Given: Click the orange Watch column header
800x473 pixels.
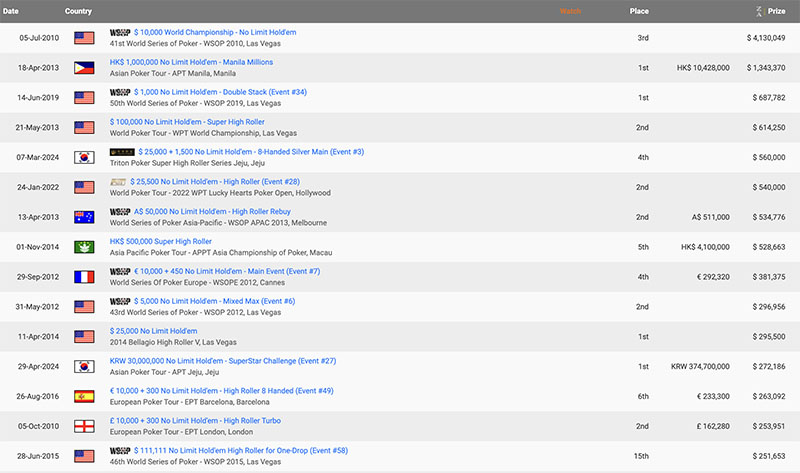Looking at the screenshot, I should pos(570,11).
